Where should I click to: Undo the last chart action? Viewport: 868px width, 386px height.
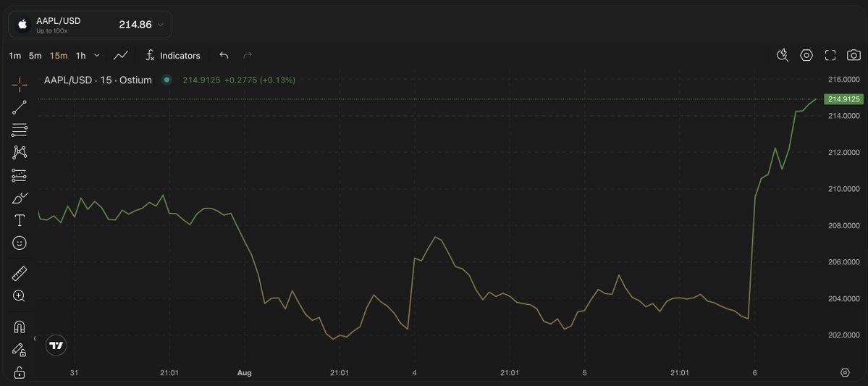[x=224, y=55]
